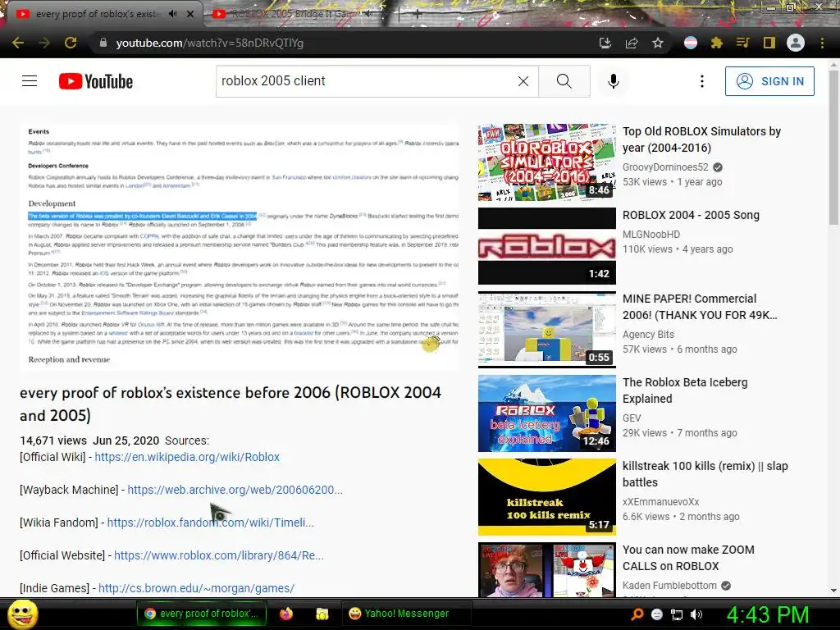Open the MLGNoobHD channel name
The width and height of the screenshot is (840, 630).
click(x=651, y=235)
